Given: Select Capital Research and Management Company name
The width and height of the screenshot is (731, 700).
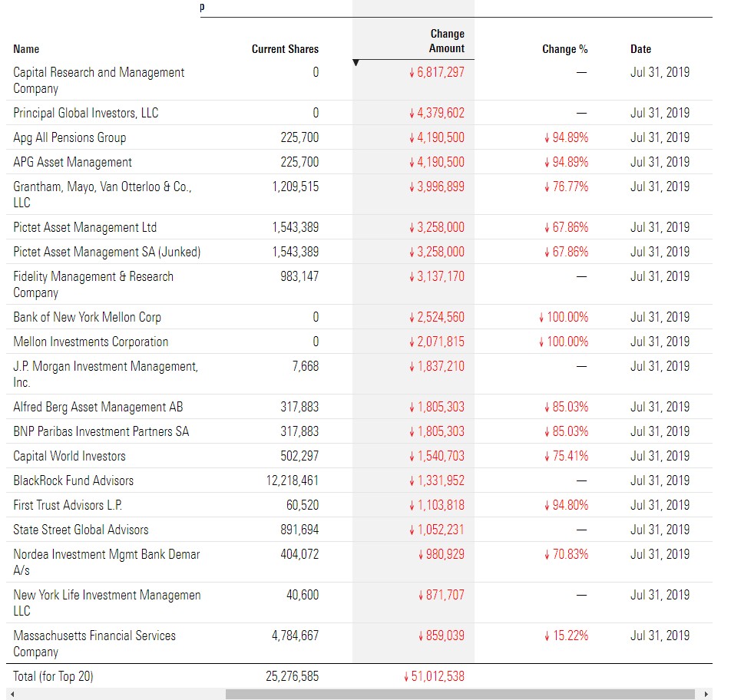Looking at the screenshot, I should click(x=99, y=80).
